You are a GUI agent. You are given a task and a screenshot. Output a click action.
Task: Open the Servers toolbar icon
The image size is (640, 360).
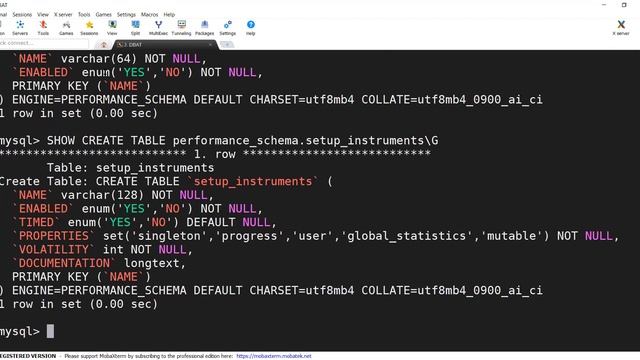coord(20,28)
